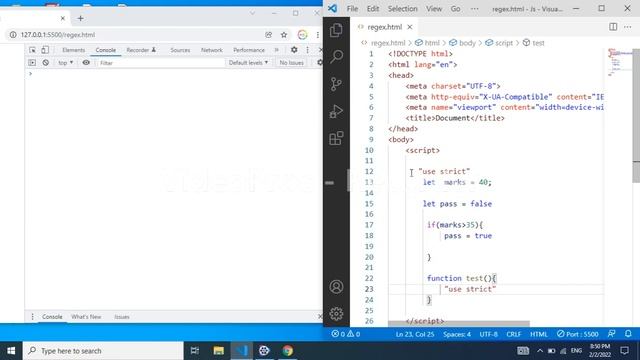Image resolution: width=640 pixels, height=360 pixels.
Task: View site information for 127.0.0.1
Action: 13,35
